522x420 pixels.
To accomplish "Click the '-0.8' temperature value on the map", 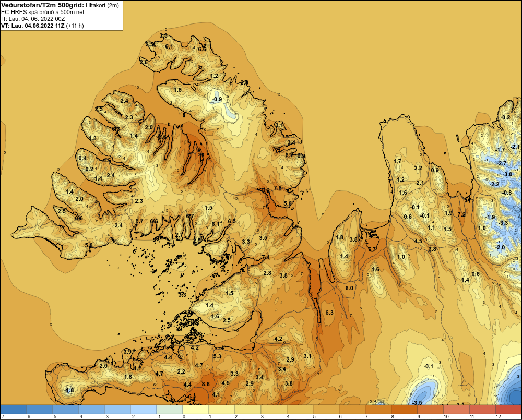I will coord(507,193).
